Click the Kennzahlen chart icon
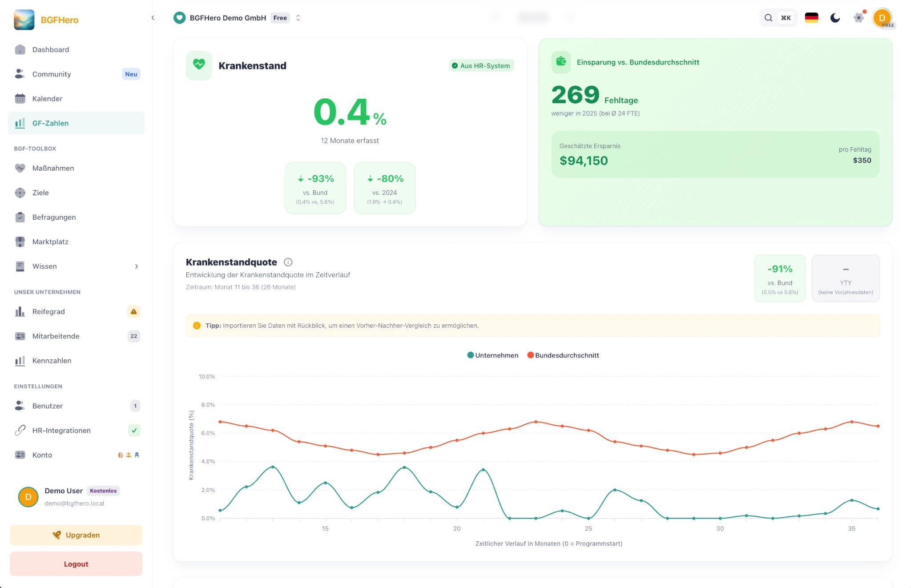 pos(20,361)
